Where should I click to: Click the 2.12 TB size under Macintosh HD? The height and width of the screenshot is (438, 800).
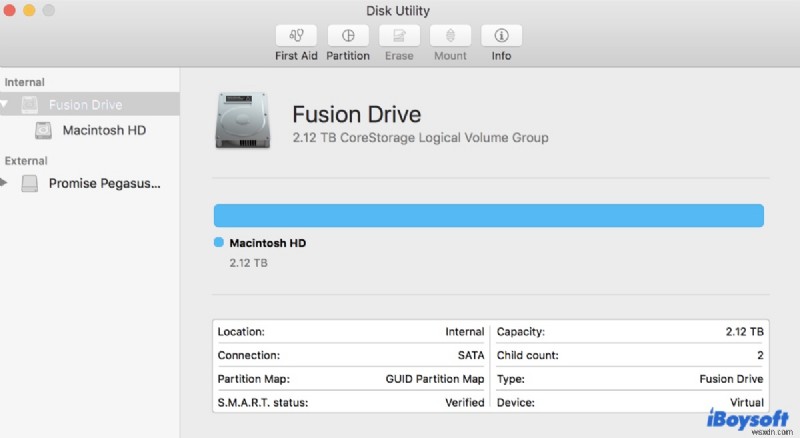tap(248, 263)
